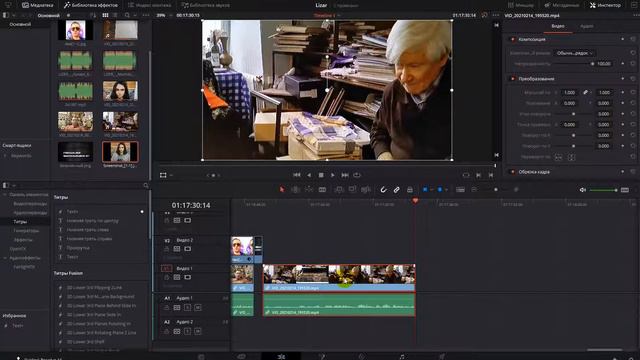The width and height of the screenshot is (640, 360).
Task: Click the Flip vertical button in Inspector
Action: click(x=571, y=157)
